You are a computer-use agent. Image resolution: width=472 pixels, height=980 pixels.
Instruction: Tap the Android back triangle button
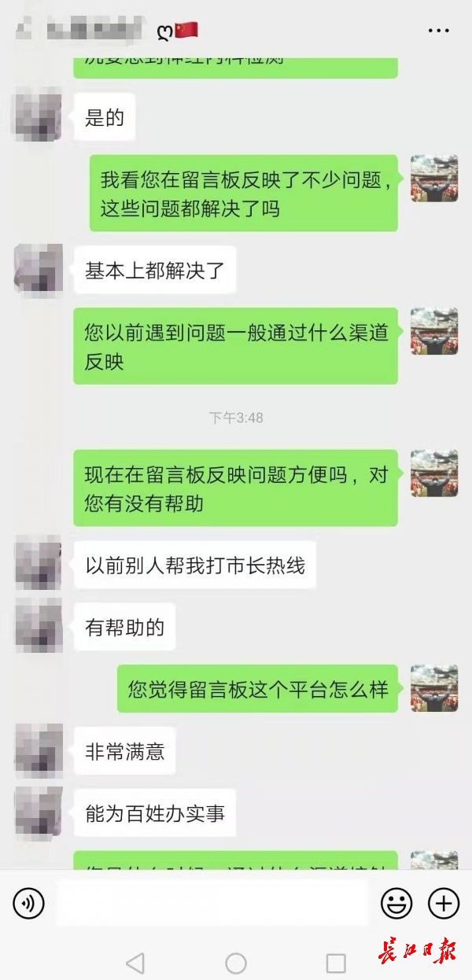pyautogui.click(x=135, y=963)
